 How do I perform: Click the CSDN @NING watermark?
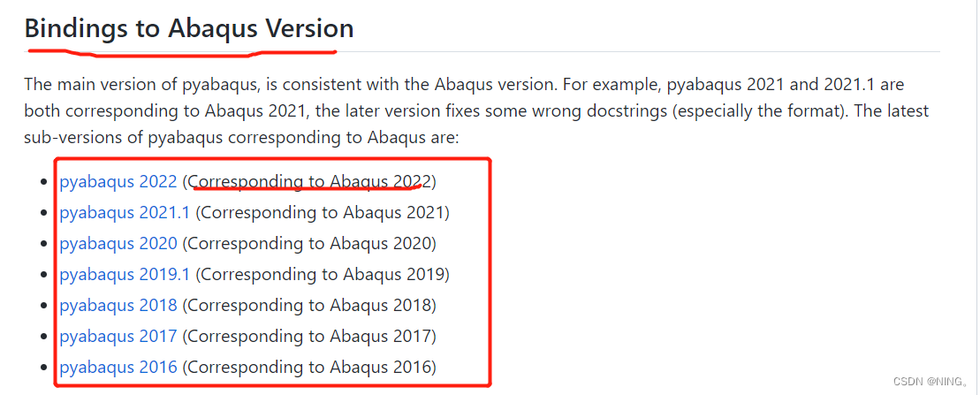coord(930,382)
